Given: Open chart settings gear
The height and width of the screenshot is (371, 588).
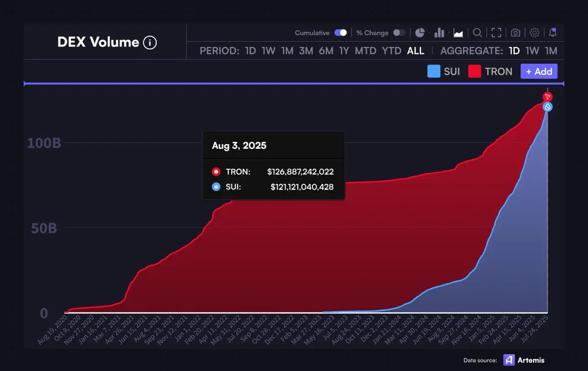Looking at the screenshot, I should coord(535,33).
